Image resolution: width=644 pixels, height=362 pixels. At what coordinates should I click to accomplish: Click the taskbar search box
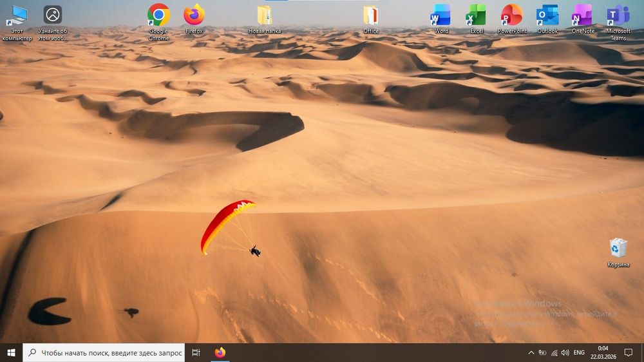pyautogui.click(x=104, y=352)
